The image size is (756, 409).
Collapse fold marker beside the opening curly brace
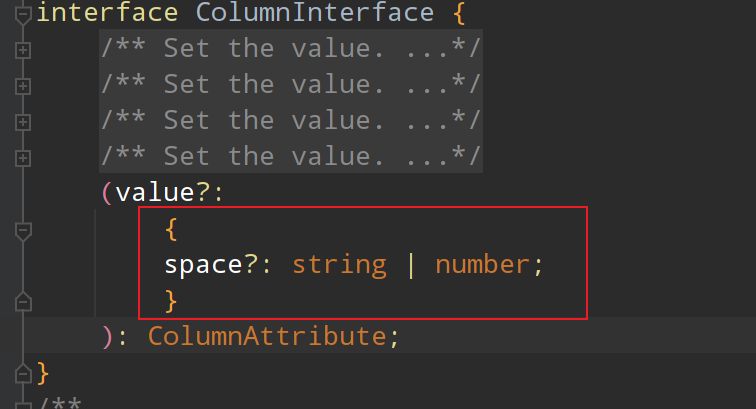coord(23,229)
